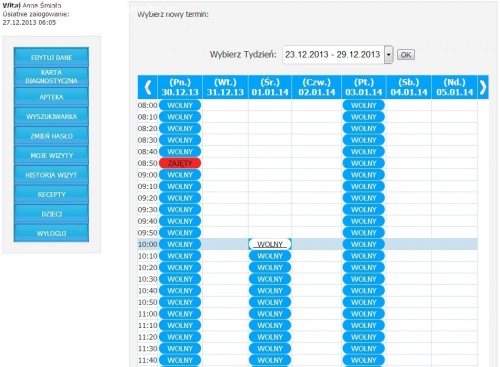Book Wednesday 01.01.14 slot at 10:10
This screenshot has width=500, height=367.
pos(270,256)
